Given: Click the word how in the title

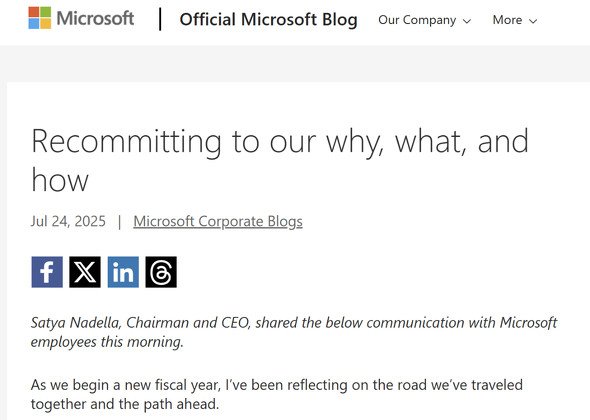Looking at the screenshot, I should coord(60,180).
